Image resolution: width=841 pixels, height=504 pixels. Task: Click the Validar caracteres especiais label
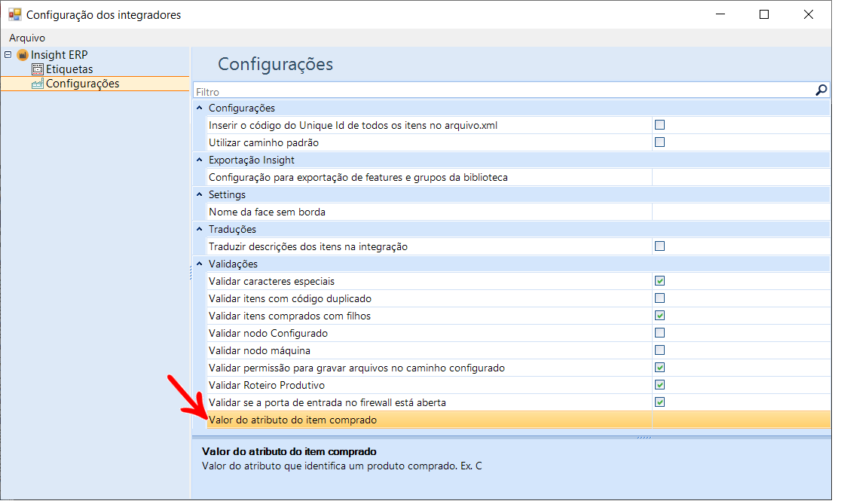click(271, 282)
